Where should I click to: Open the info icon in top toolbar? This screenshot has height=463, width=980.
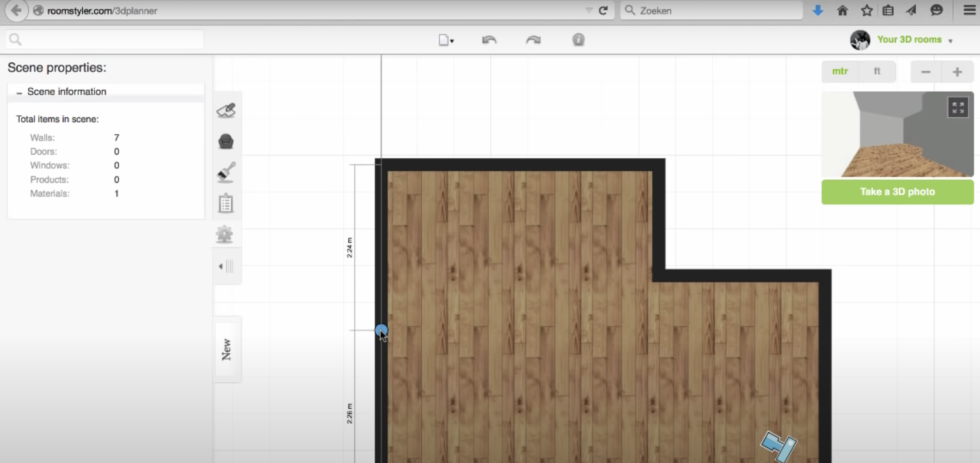(578, 40)
